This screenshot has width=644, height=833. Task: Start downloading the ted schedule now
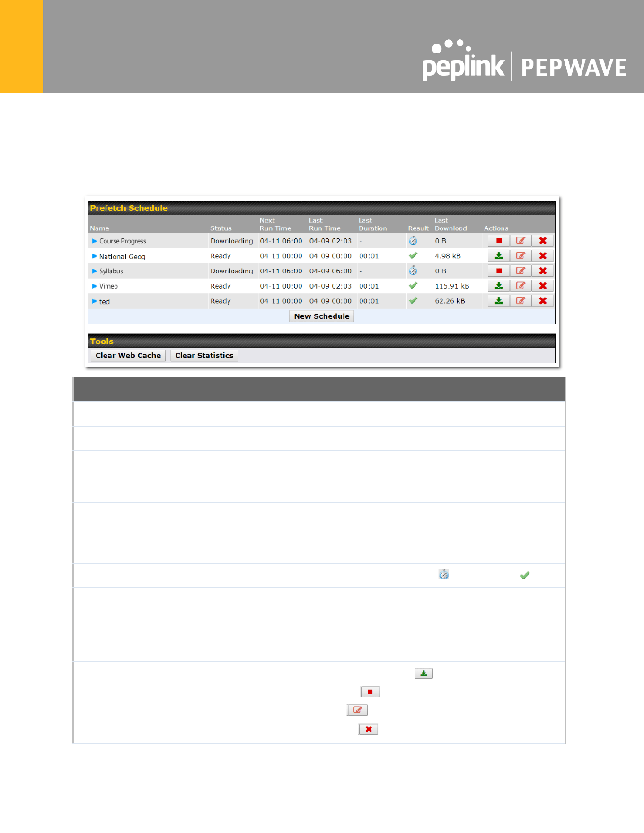[499, 301]
